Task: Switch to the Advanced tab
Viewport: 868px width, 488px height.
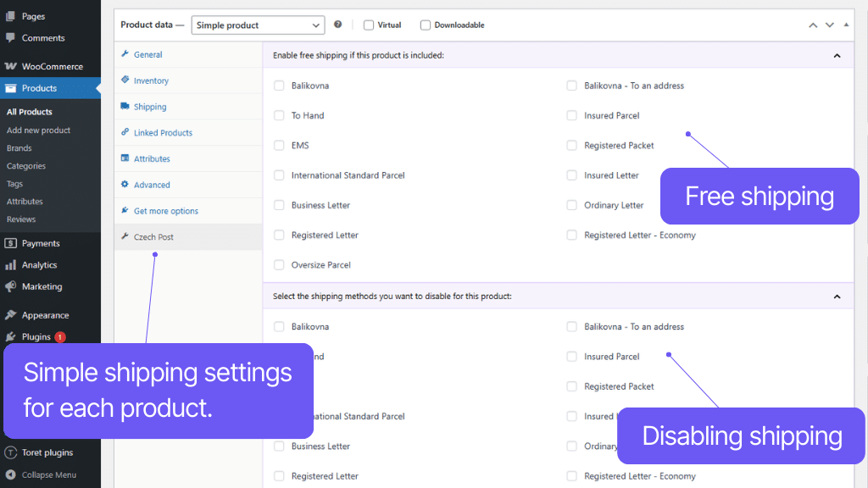Action: [188, 185]
